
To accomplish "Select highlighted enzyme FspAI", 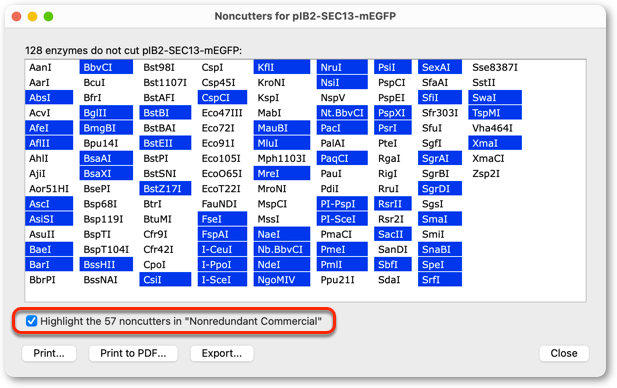I will (x=222, y=234).
